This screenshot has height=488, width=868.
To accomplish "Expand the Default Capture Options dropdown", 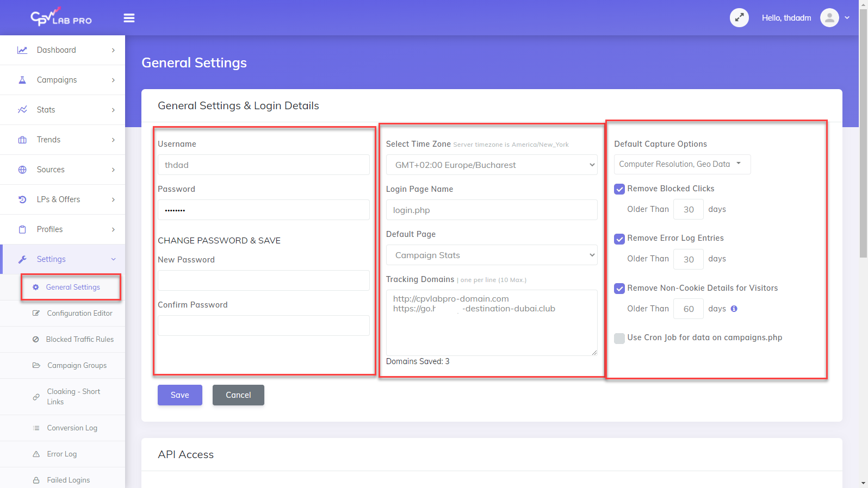I will click(x=682, y=164).
